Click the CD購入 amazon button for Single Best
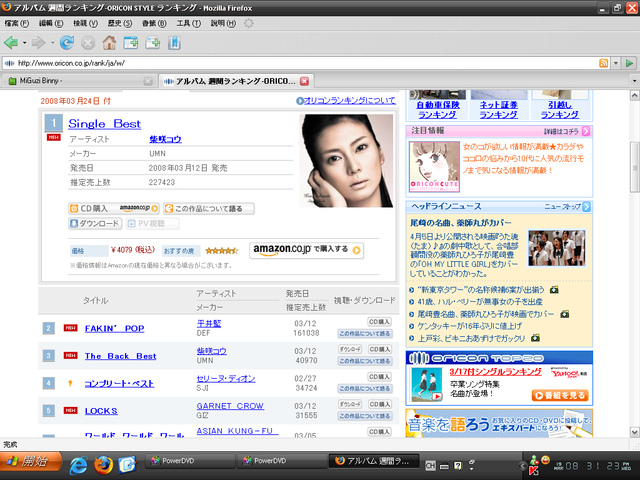 click(x=113, y=209)
